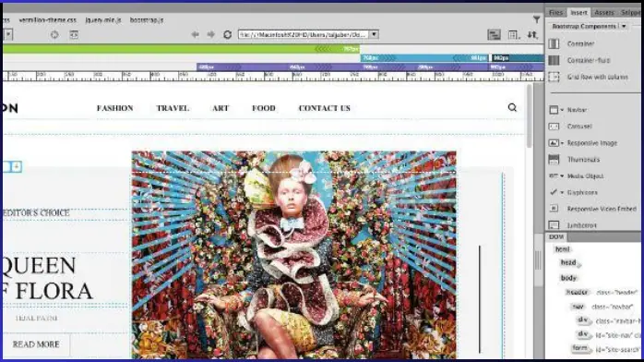Insert a Media Object

(x=585, y=175)
